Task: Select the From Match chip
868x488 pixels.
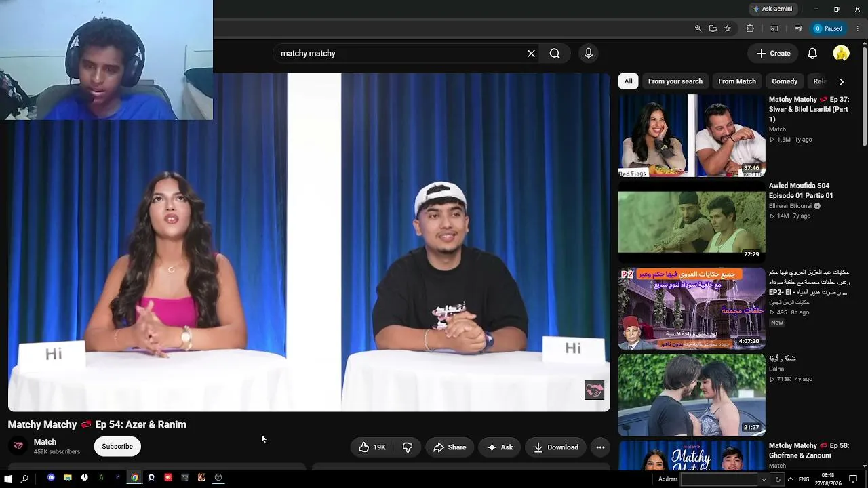Action: (737, 81)
